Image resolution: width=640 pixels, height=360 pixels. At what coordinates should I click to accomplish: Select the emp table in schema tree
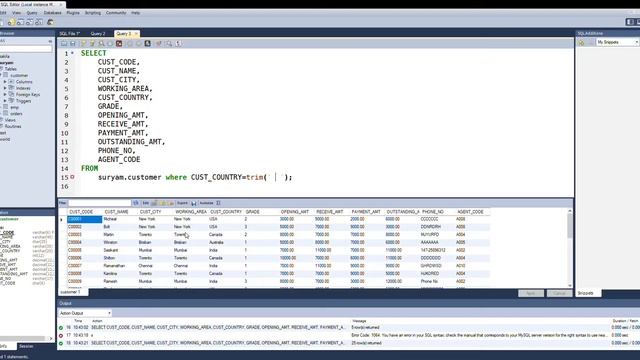pyautogui.click(x=14, y=107)
